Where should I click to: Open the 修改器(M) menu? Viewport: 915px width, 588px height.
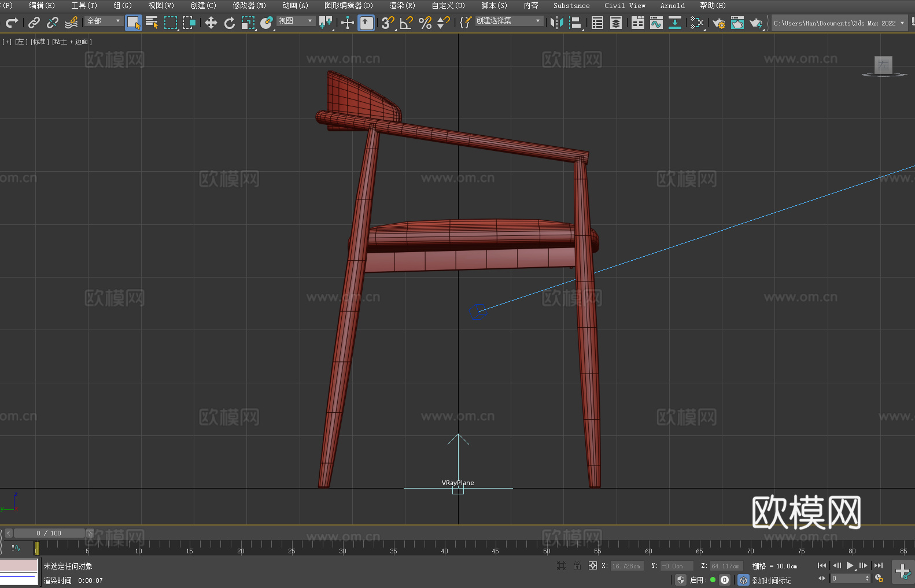click(249, 5)
